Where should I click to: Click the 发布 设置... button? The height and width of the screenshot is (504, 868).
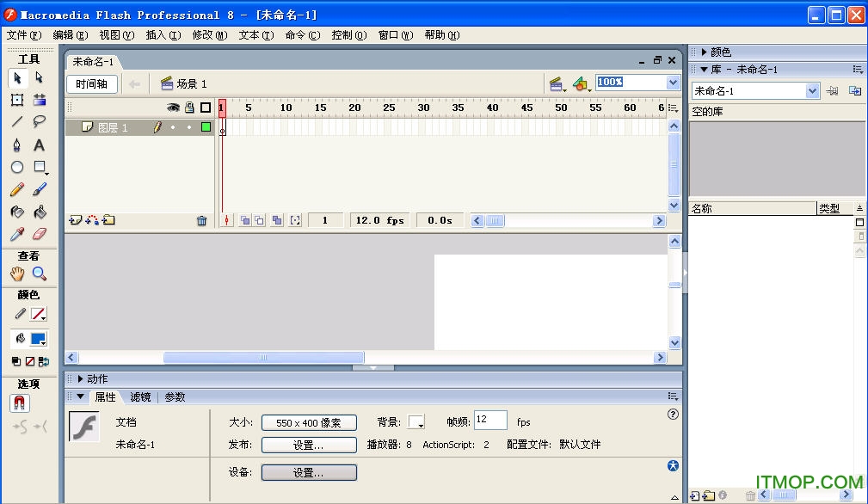309,445
